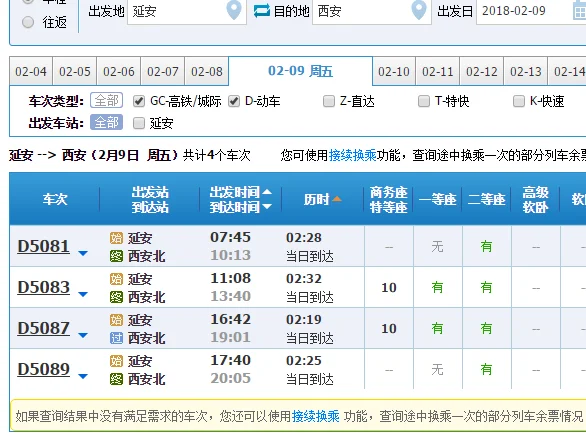Click second-class 有 for D5089
The height and width of the screenshot is (433, 586).
tap(486, 369)
